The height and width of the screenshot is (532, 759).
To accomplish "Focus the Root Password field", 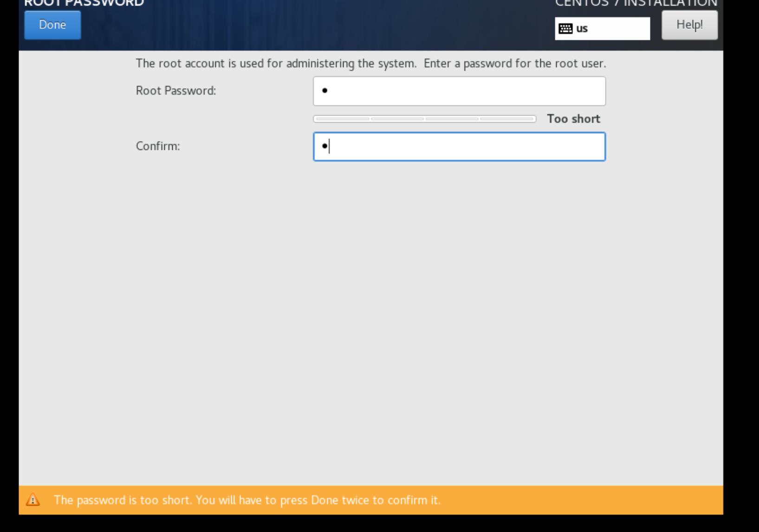I will (x=459, y=91).
